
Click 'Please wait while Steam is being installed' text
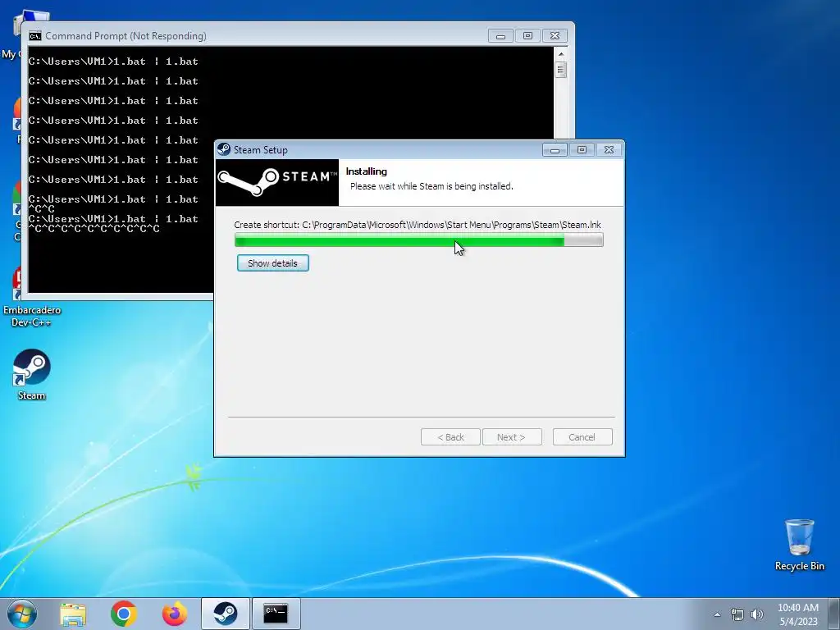(431, 186)
